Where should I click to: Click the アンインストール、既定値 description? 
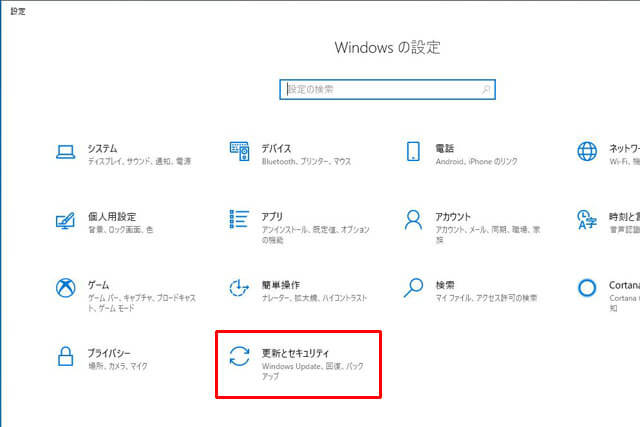coord(316,234)
